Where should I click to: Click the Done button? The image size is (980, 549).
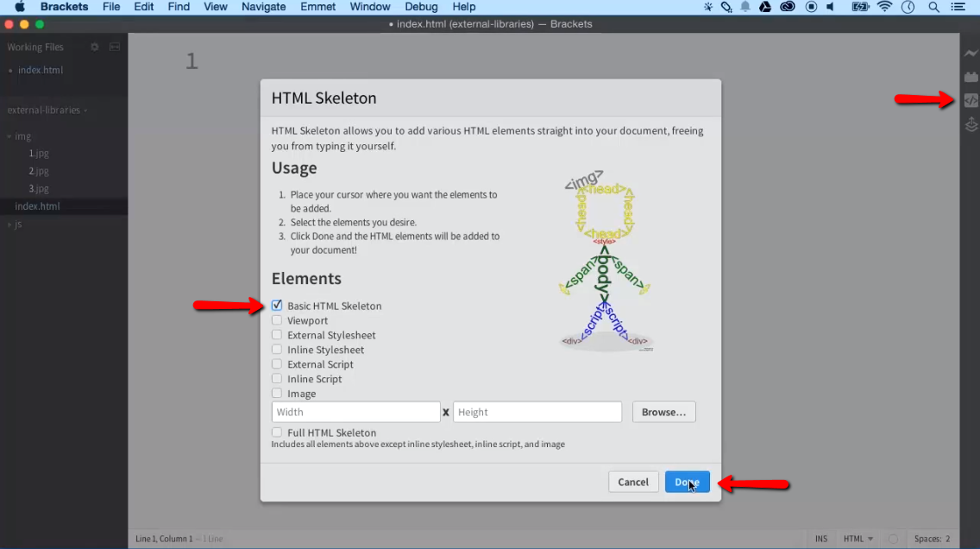687,482
